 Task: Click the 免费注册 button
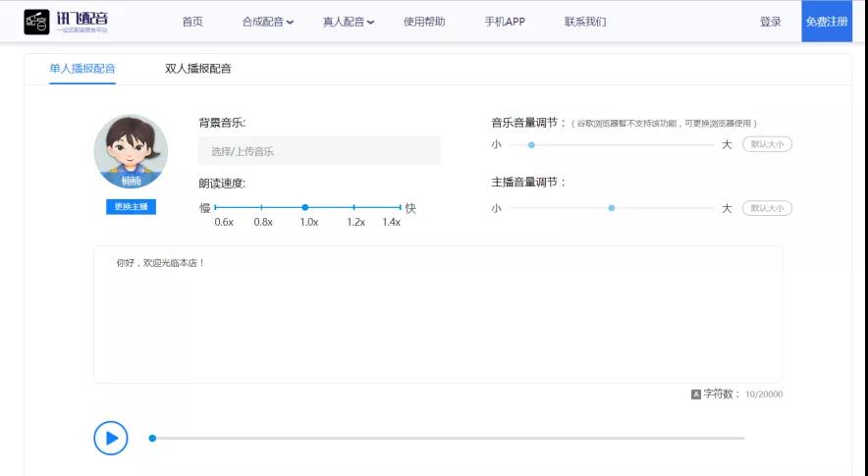click(x=827, y=22)
